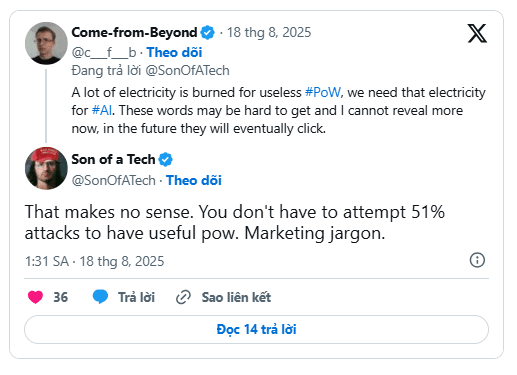
Task: Open the #AI hashtag
Action: [x=102, y=110]
